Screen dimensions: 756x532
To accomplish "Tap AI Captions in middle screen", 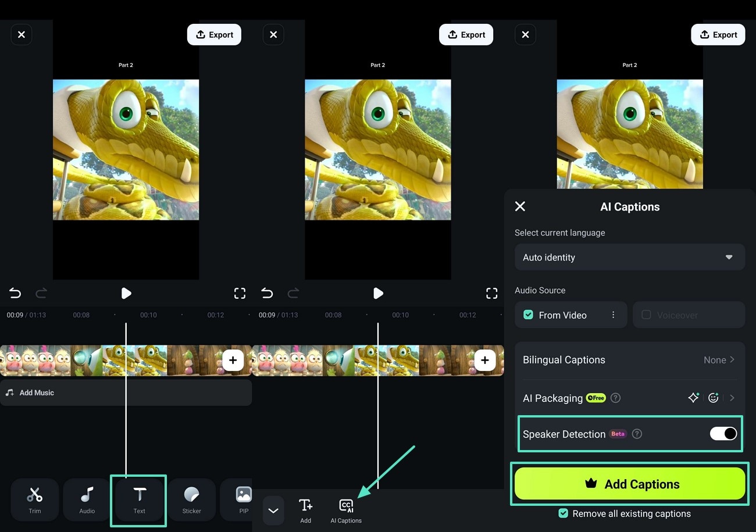I will pos(346,510).
